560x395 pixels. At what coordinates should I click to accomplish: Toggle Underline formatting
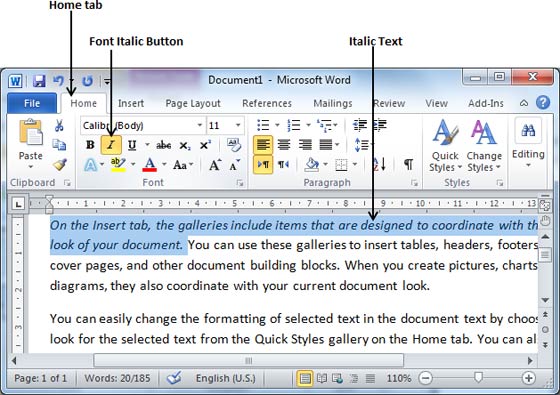point(132,145)
